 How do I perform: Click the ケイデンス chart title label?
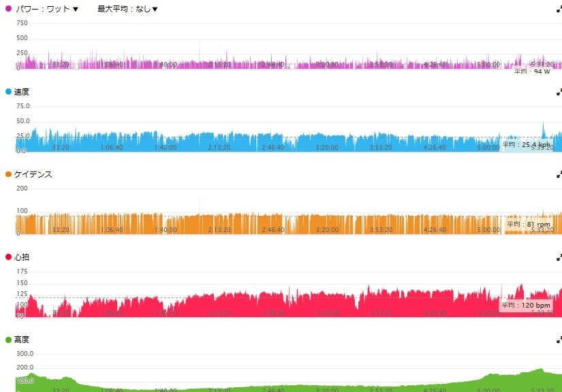[33, 174]
